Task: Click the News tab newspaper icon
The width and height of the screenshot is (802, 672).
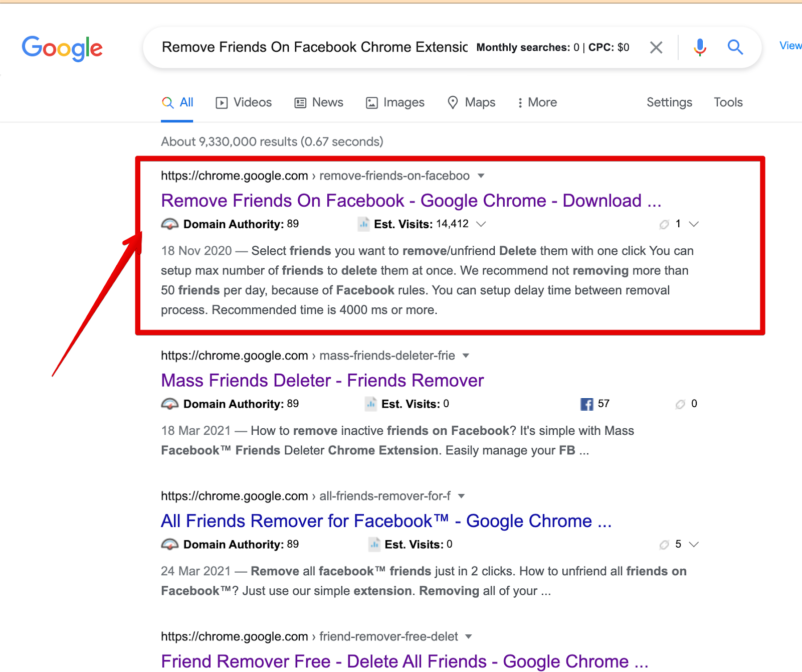Action: 300,103
